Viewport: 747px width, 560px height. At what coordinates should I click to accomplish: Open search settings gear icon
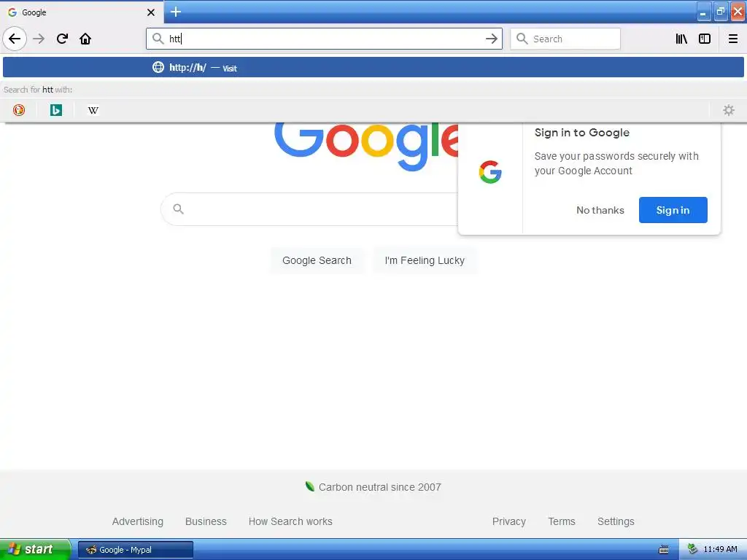click(x=729, y=110)
